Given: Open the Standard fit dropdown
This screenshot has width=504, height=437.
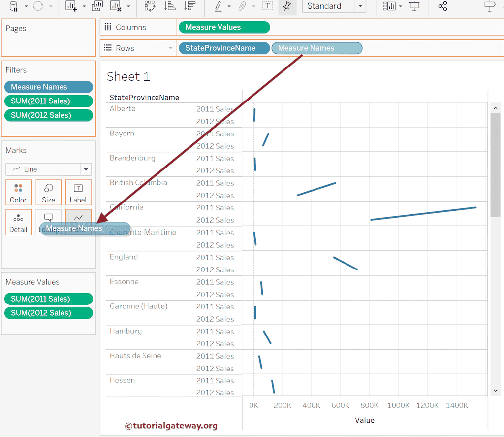Looking at the screenshot, I should (x=361, y=6).
